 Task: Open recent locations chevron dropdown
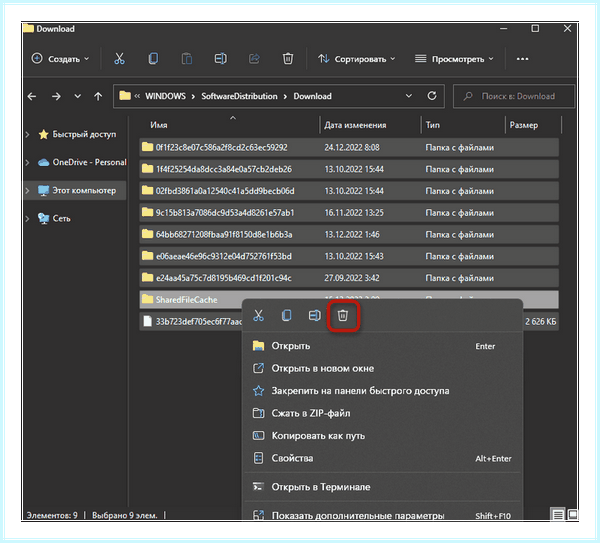(78, 96)
